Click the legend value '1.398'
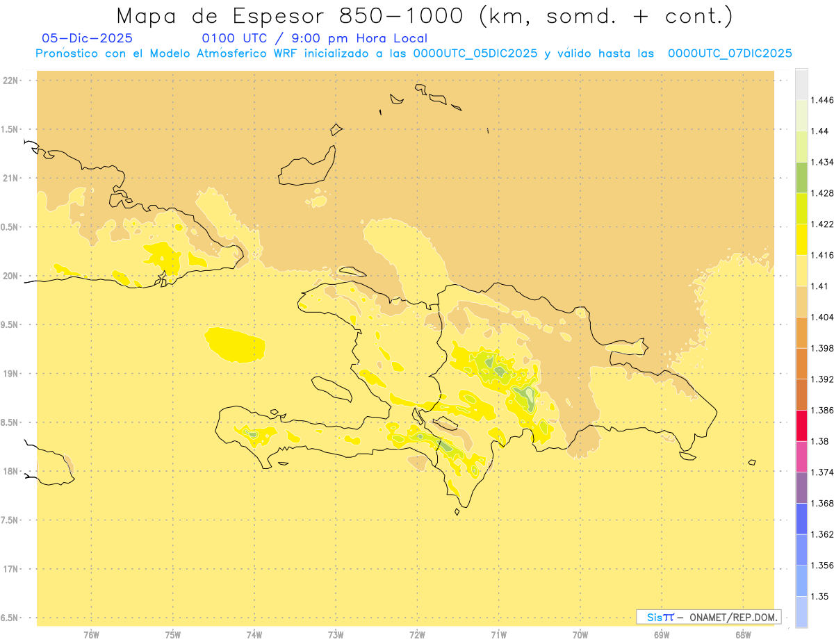 click(821, 348)
